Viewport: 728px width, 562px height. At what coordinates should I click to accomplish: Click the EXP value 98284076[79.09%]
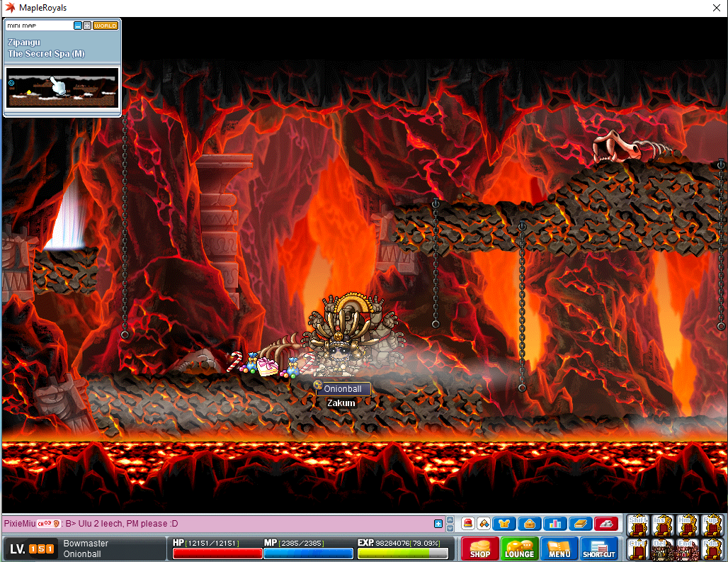[408, 543]
